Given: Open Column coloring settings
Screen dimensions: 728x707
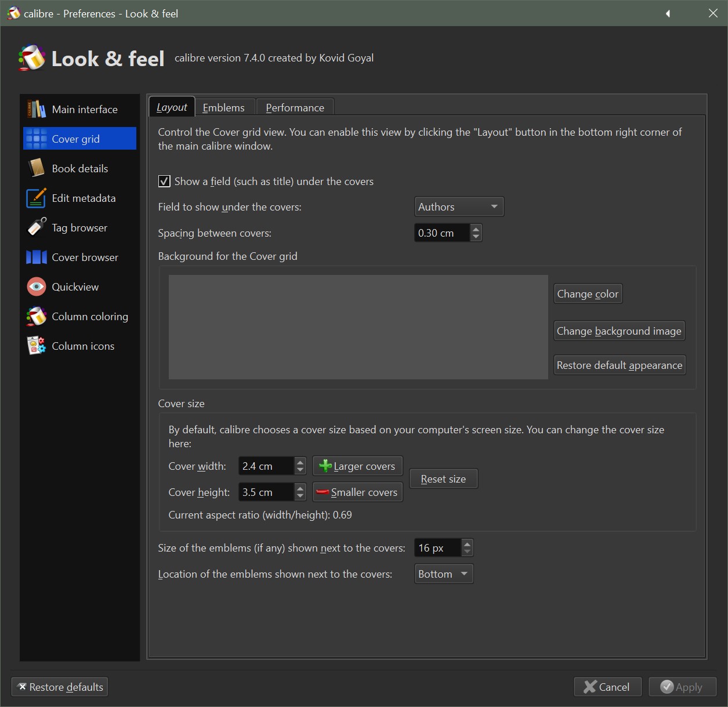Looking at the screenshot, I should click(80, 316).
